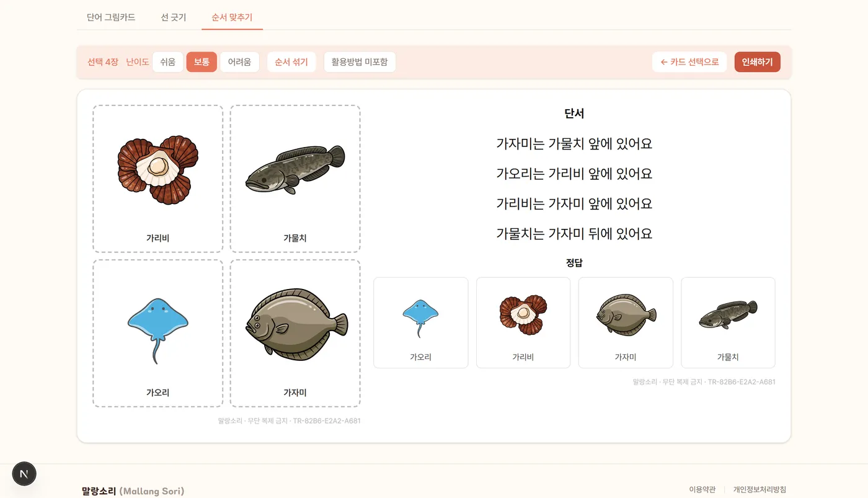Set difficulty to 쉬움
868x498 pixels.
[x=167, y=62]
